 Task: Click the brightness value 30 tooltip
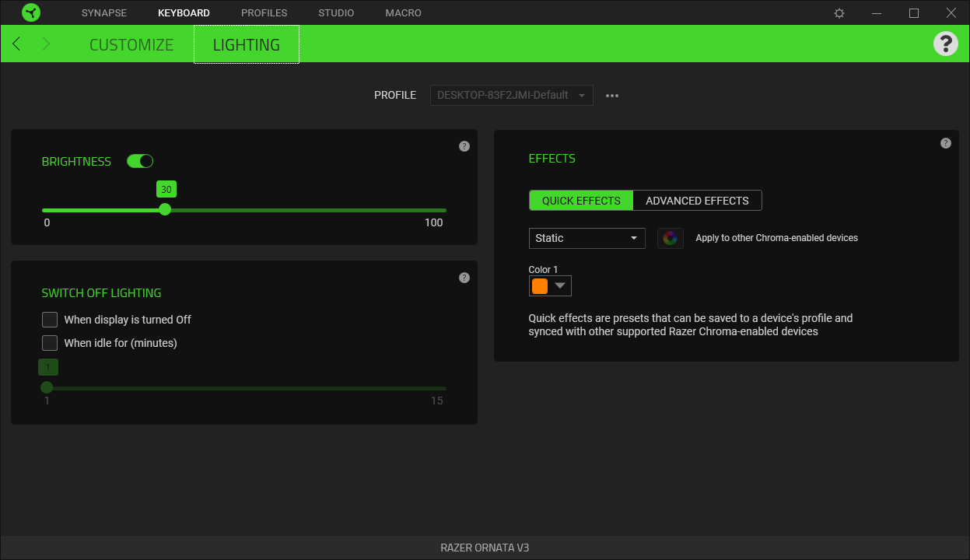[166, 189]
